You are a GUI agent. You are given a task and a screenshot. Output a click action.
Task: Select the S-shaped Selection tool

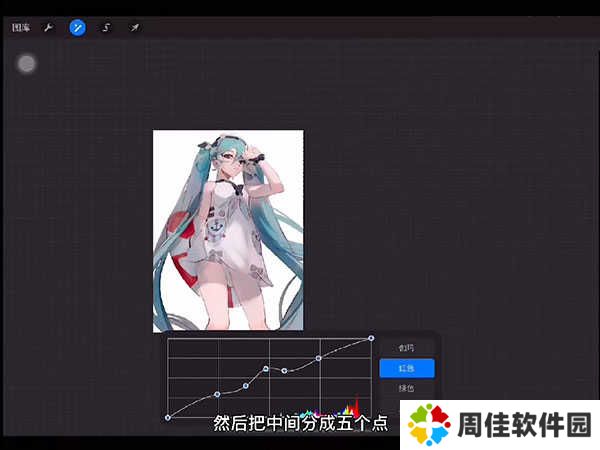105,28
